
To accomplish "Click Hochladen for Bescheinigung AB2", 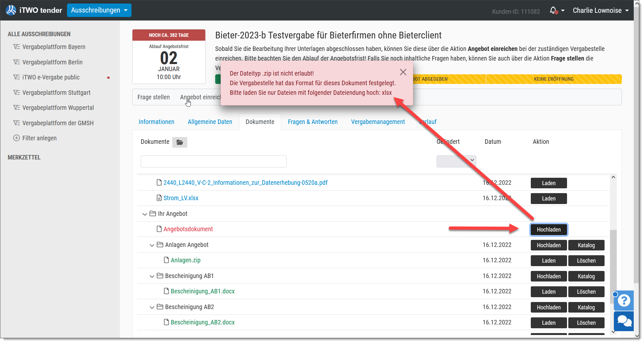I will tap(549, 307).
